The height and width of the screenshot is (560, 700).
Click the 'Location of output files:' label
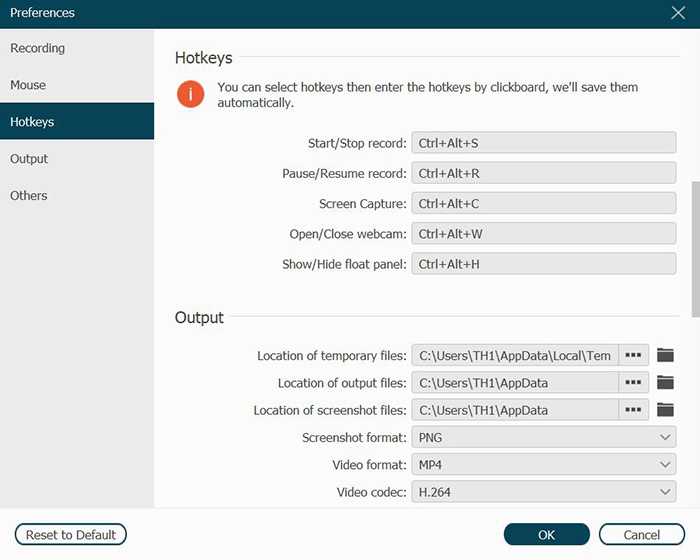pyautogui.click(x=342, y=383)
